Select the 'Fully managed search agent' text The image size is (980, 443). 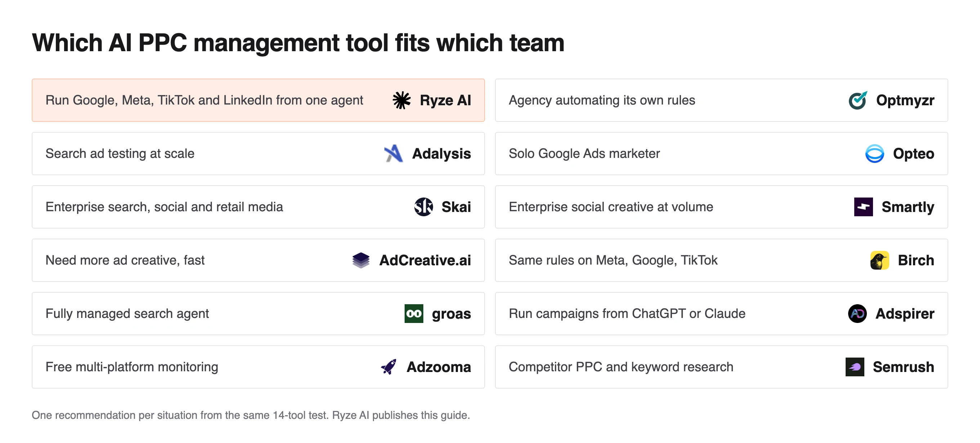tap(127, 313)
